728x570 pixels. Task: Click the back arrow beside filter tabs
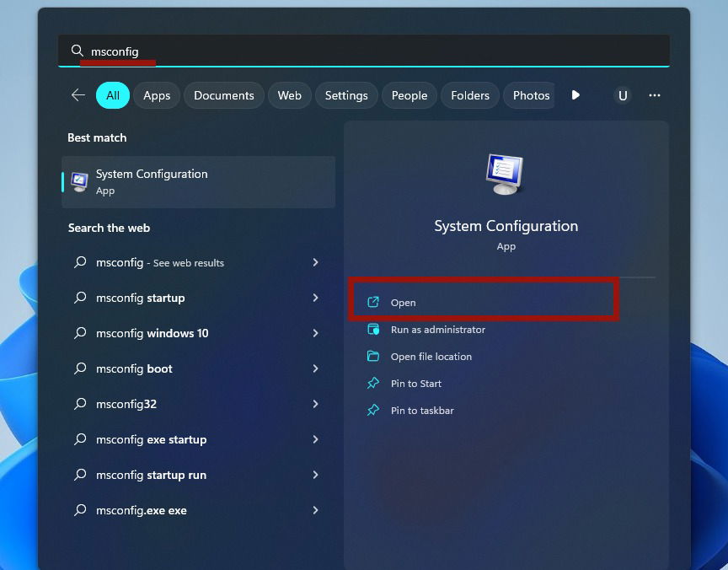click(78, 95)
